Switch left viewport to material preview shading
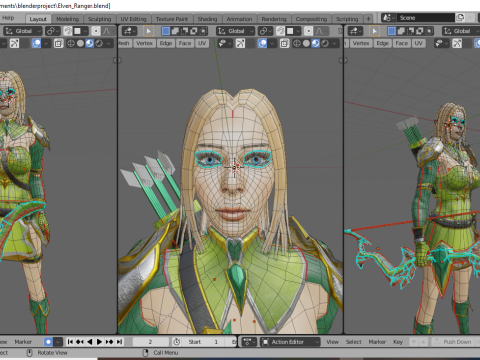Screen dimensions: 480x360 pyautogui.click(x=90, y=43)
